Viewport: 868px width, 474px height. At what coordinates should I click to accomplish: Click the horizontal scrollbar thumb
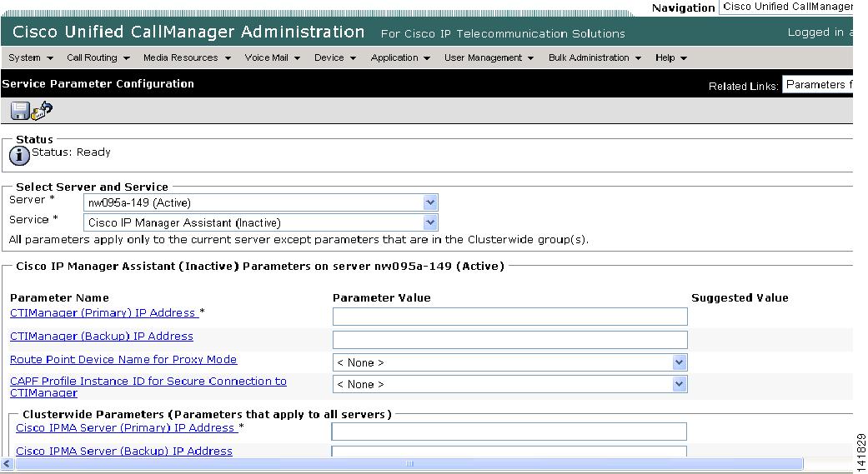(409, 463)
